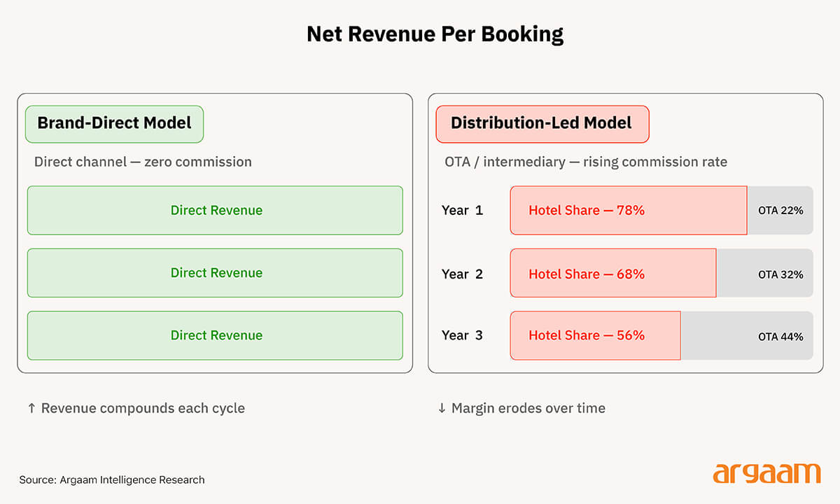The image size is (840, 504).
Task: Click 'OTA / intermediary — rising commission rate' text
Action: pyautogui.click(x=586, y=162)
